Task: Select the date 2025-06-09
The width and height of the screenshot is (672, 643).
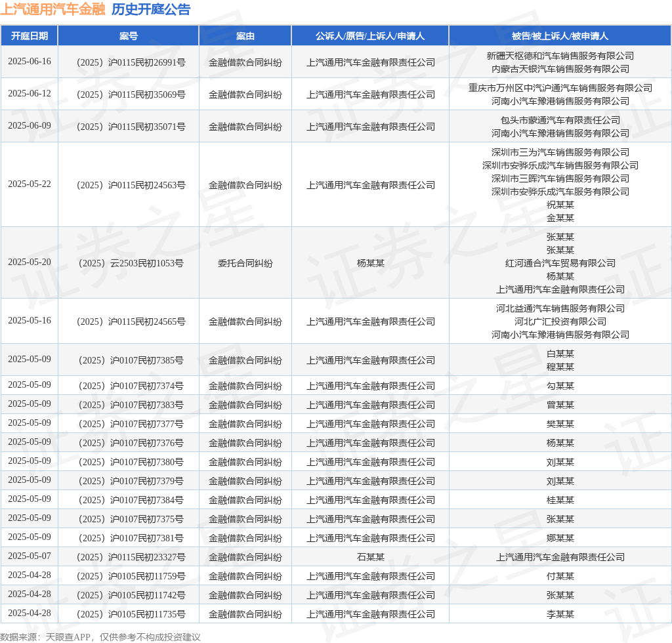Action: click(x=29, y=125)
